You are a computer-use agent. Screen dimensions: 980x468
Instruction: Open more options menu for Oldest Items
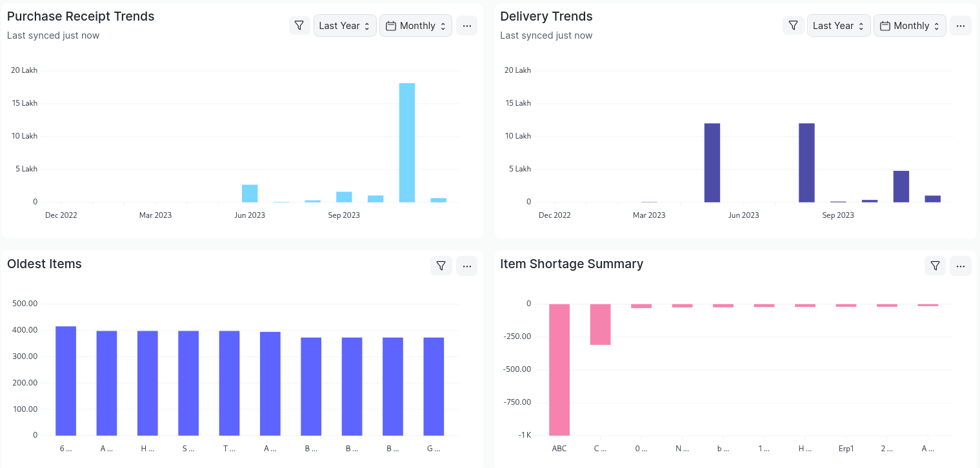click(x=467, y=266)
